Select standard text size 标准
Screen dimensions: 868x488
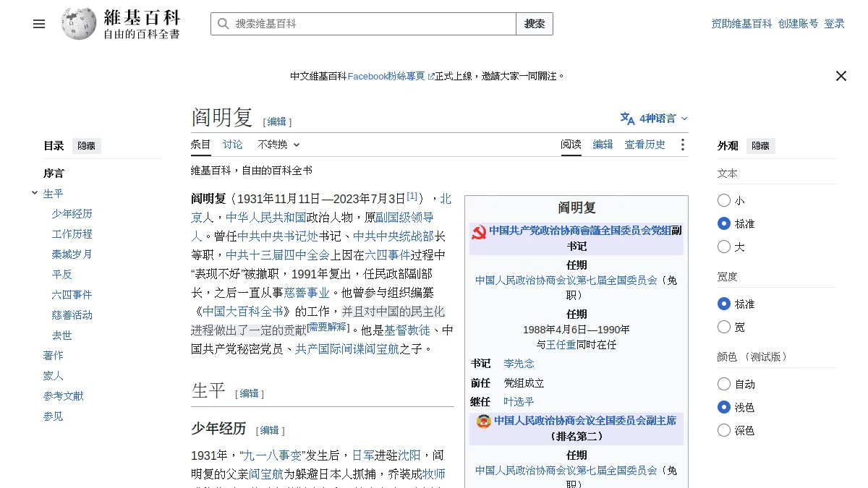tap(724, 223)
